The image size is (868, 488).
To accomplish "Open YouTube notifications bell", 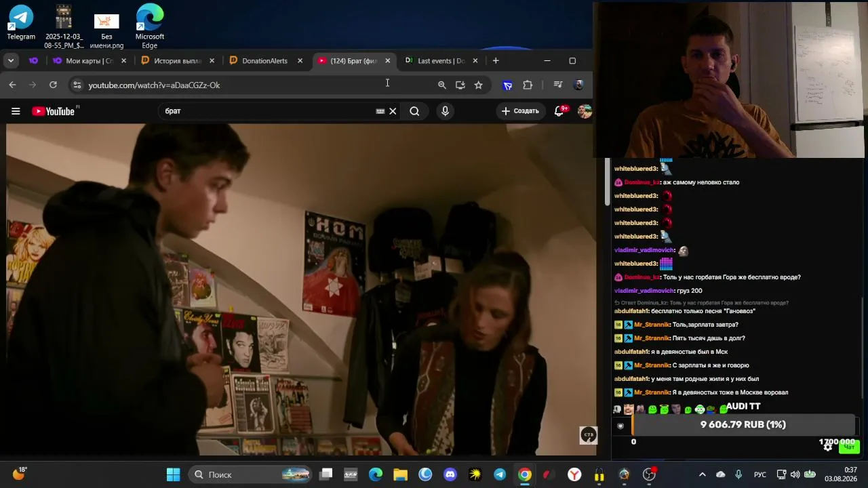I will click(x=559, y=111).
